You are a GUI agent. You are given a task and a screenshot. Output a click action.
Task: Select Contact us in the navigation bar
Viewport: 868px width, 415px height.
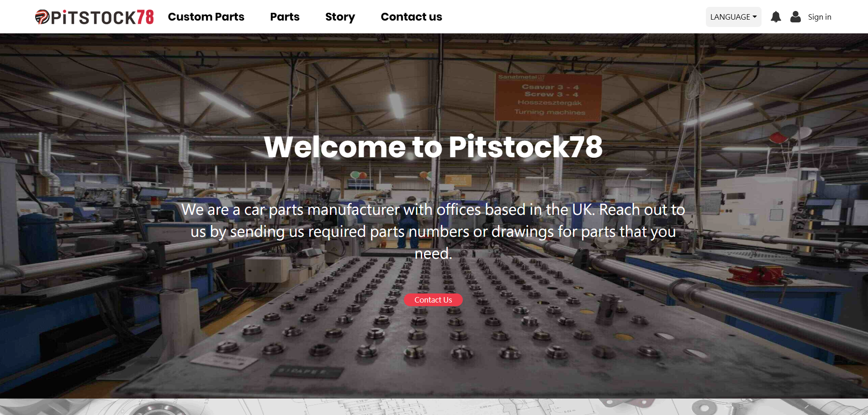point(411,17)
